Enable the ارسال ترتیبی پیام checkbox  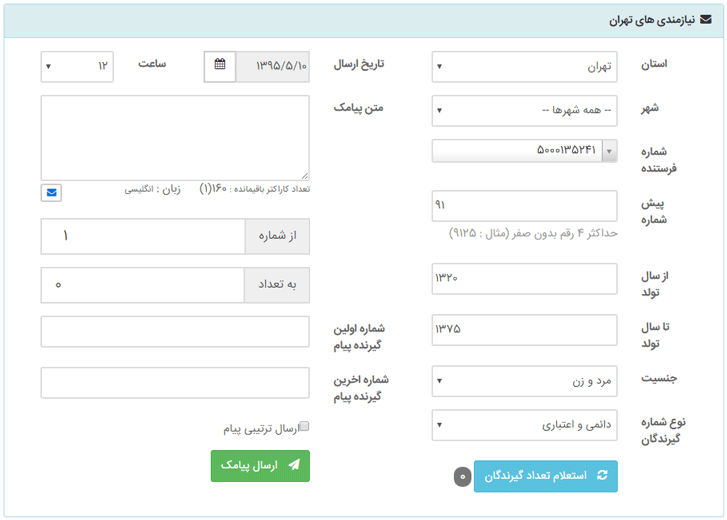coord(304,426)
